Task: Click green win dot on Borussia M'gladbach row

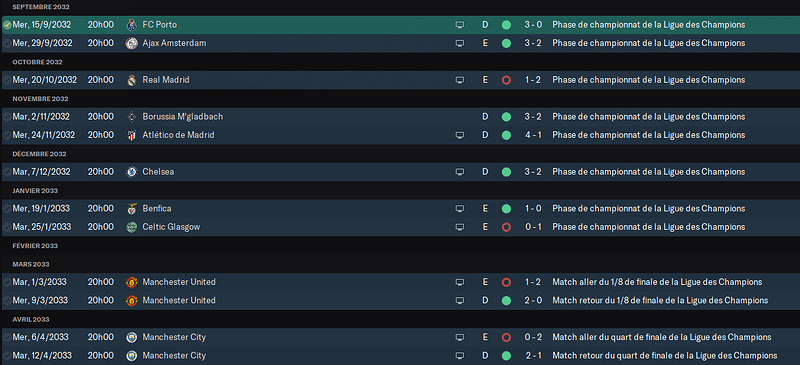Action: click(x=506, y=117)
